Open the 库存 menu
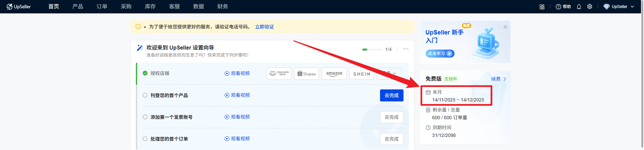Screen dimensions: 644x150 pos(150,7)
